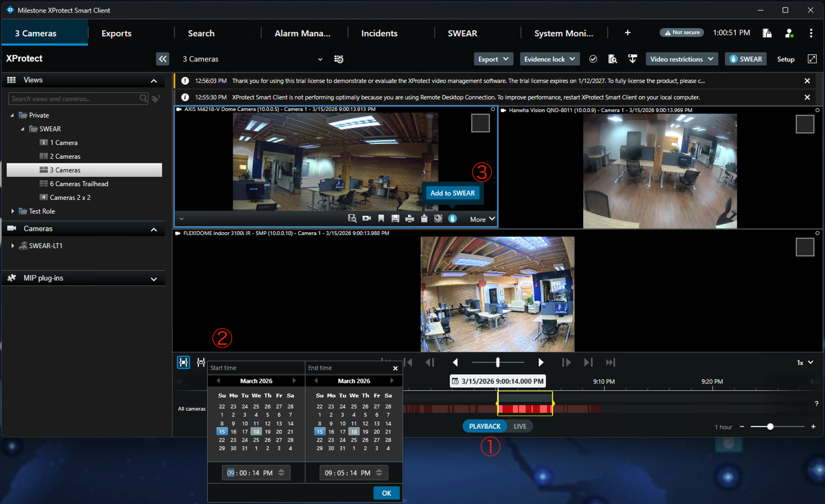825x504 pixels.
Task: Click the print icon in camera toolbar
Action: pyautogui.click(x=410, y=219)
